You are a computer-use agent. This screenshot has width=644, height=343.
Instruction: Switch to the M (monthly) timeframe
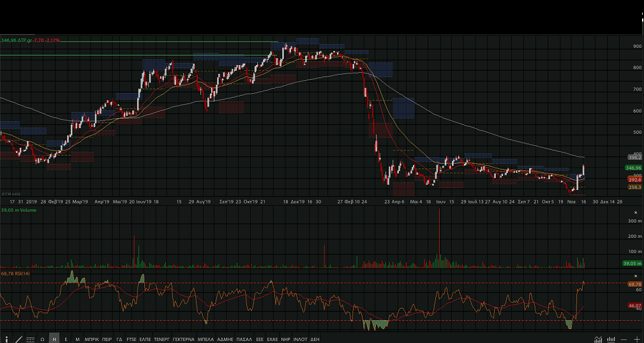(x=77, y=339)
